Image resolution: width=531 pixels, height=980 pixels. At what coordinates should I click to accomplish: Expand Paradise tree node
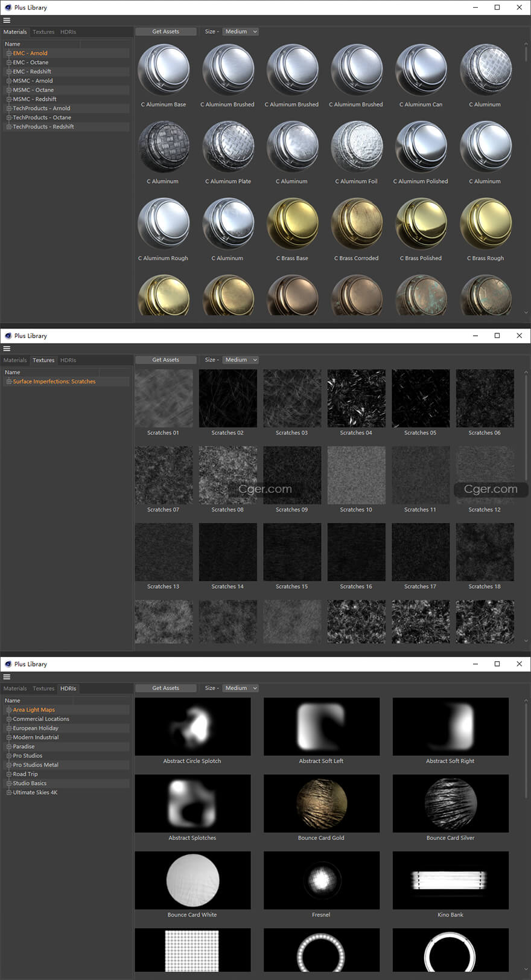coord(9,746)
